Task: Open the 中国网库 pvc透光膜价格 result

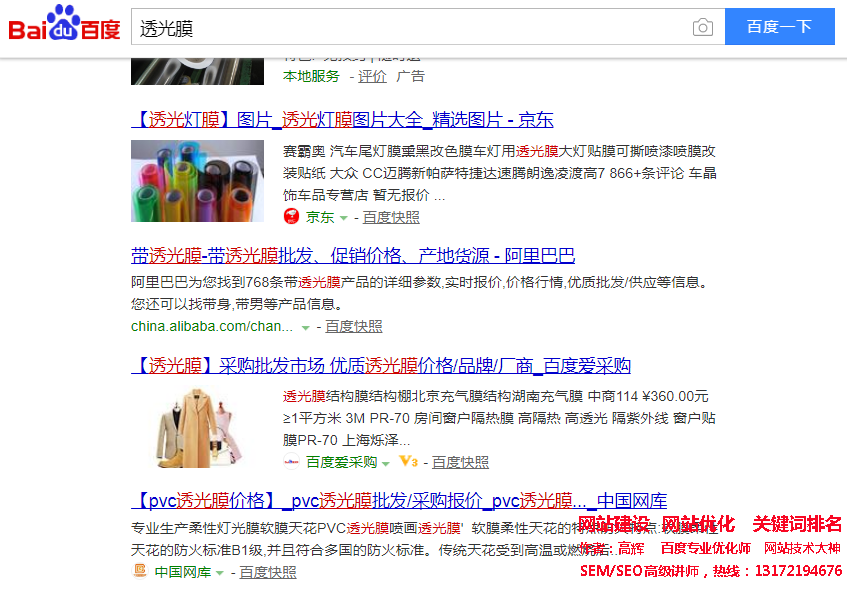Action: pyautogui.click(x=399, y=500)
